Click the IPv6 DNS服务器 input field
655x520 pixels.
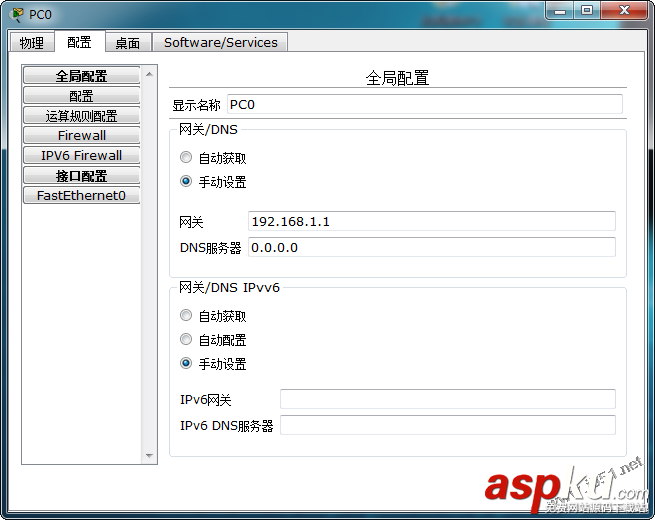click(x=447, y=425)
